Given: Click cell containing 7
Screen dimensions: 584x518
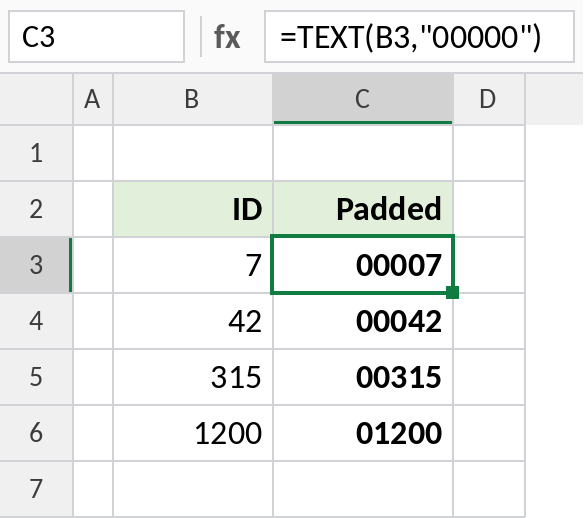Looking at the screenshot, I should click(193, 265).
